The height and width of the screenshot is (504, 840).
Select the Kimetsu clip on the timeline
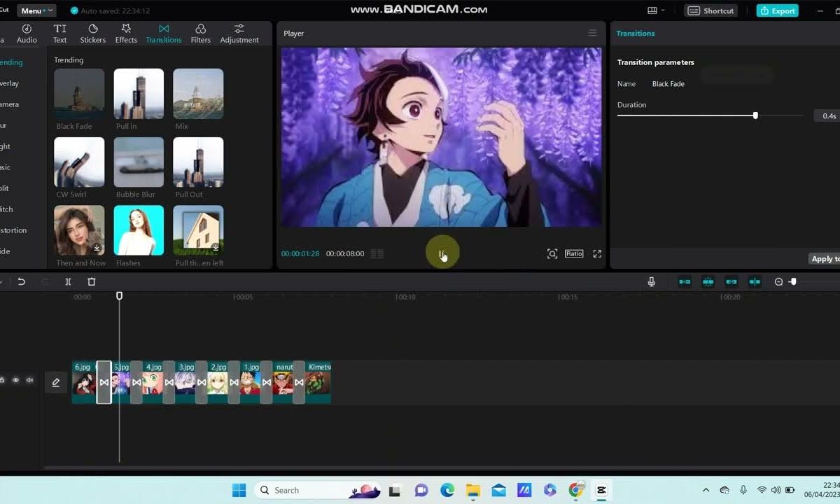point(318,382)
